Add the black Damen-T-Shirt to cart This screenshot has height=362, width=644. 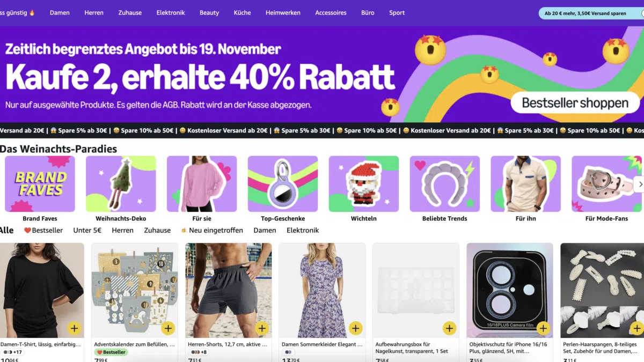pyautogui.click(x=74, y=328)
